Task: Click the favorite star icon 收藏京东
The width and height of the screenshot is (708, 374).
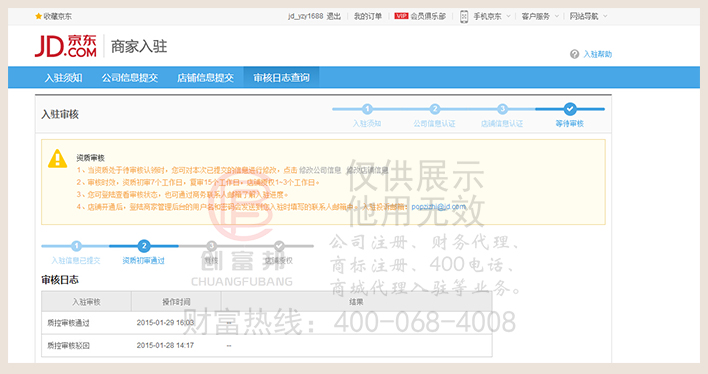Action: coord(38,16)
